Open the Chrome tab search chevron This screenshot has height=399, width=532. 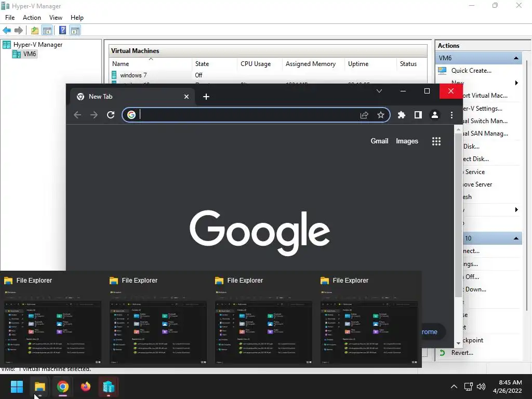379,91
